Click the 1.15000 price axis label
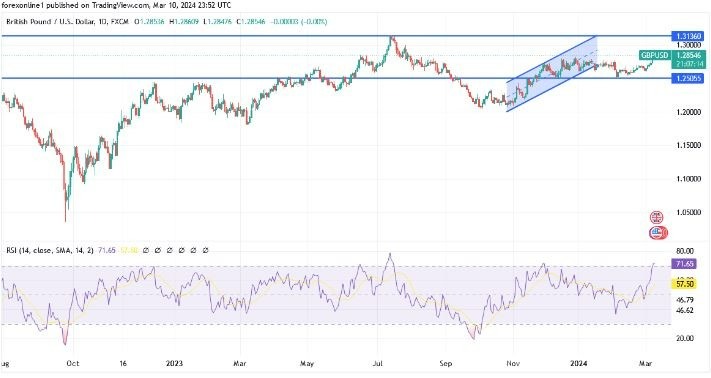711x378 pixels. coord(688,145)
